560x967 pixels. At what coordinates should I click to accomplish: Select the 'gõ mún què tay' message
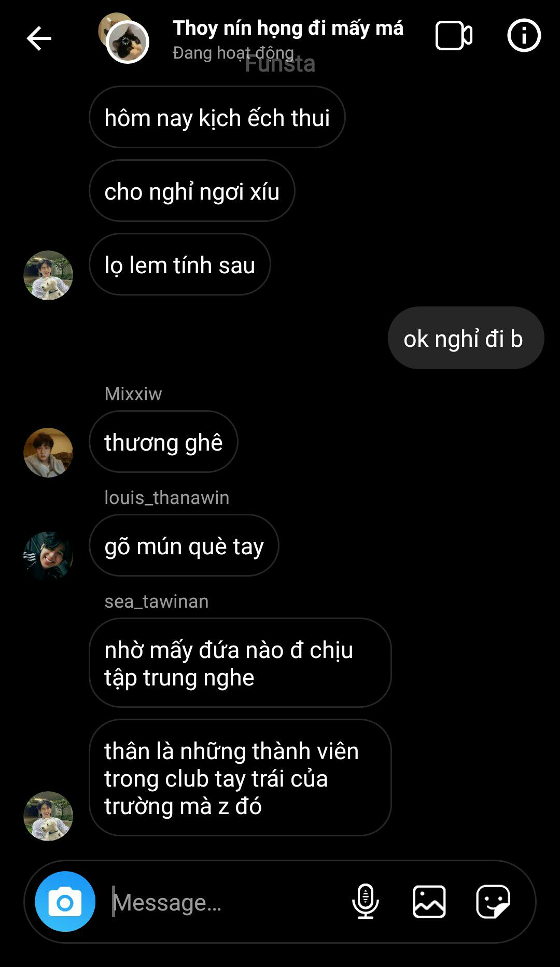coord(184,545)
